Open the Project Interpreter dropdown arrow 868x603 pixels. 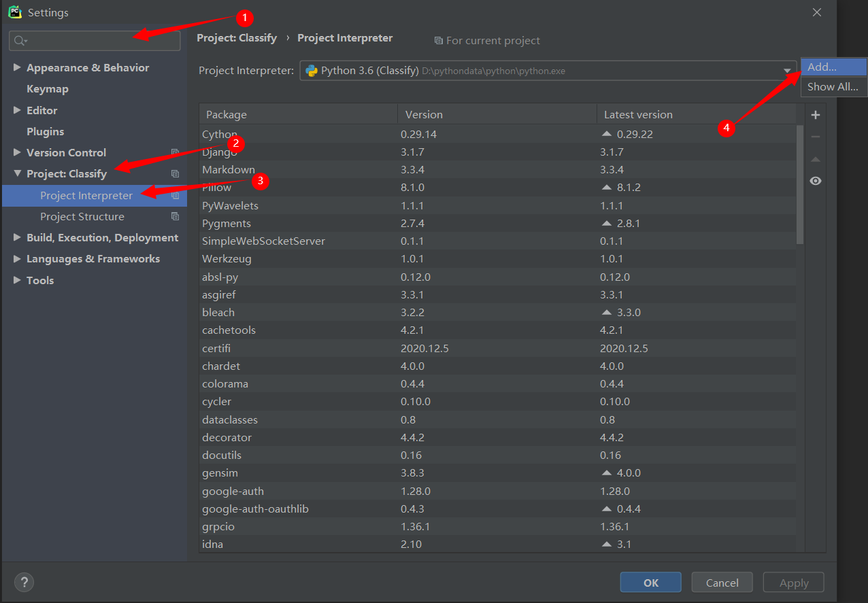click(787, 70)
